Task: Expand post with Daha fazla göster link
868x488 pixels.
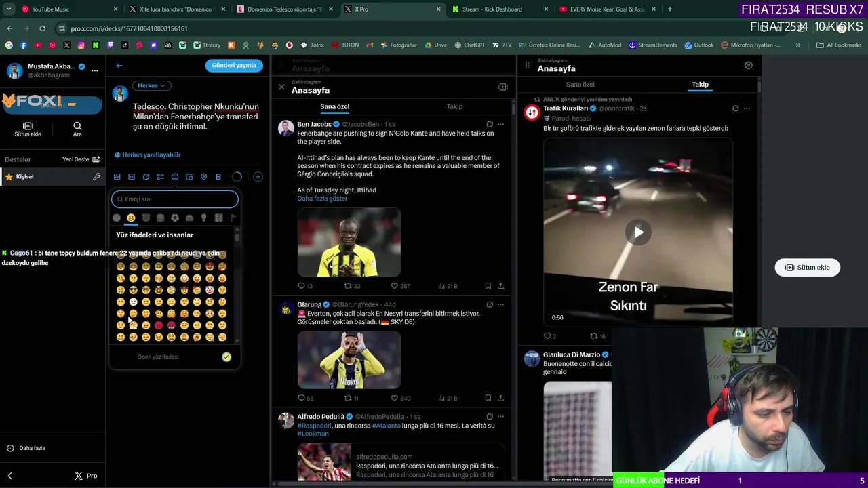Action: (322, 199)
